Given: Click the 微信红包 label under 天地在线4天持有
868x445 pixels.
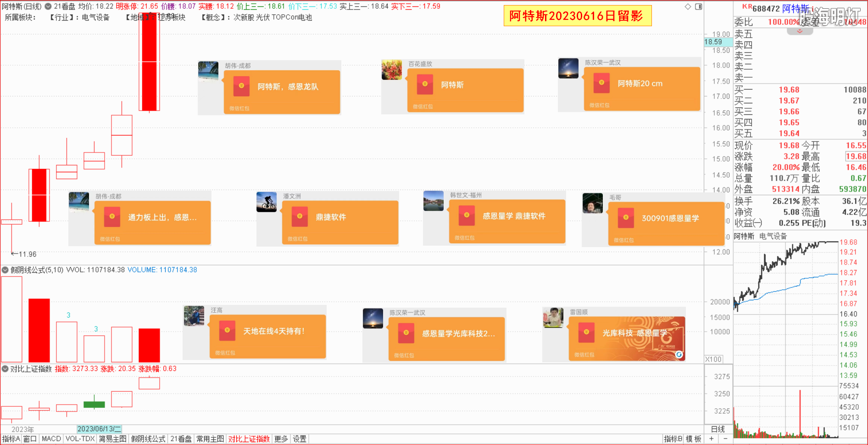Looking at the screenshot, I should tap(225, 353).
